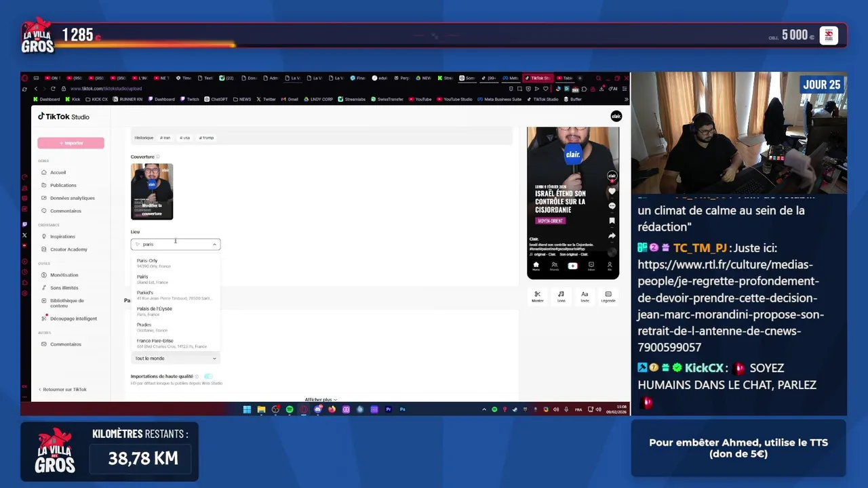Click the #iran hashtag chip
The width and height of the screenshot is (868, 488).
point(165,138)
